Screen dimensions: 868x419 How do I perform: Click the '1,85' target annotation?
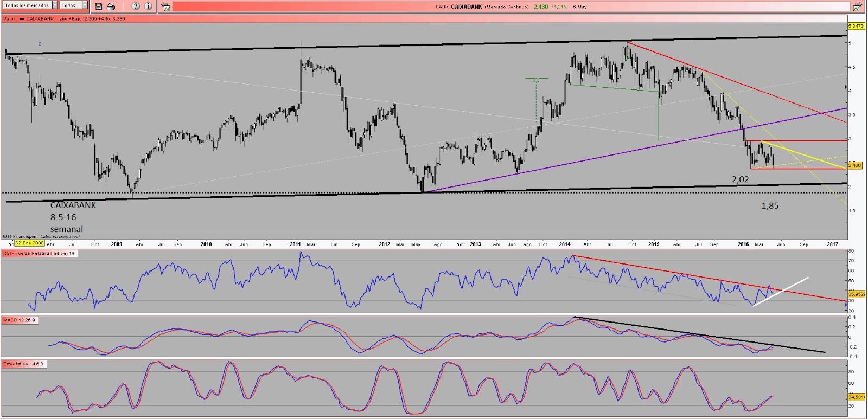(770, 206)
